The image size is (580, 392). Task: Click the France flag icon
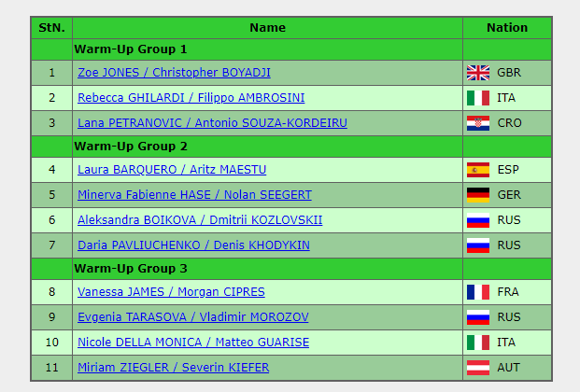click(478, 292)
